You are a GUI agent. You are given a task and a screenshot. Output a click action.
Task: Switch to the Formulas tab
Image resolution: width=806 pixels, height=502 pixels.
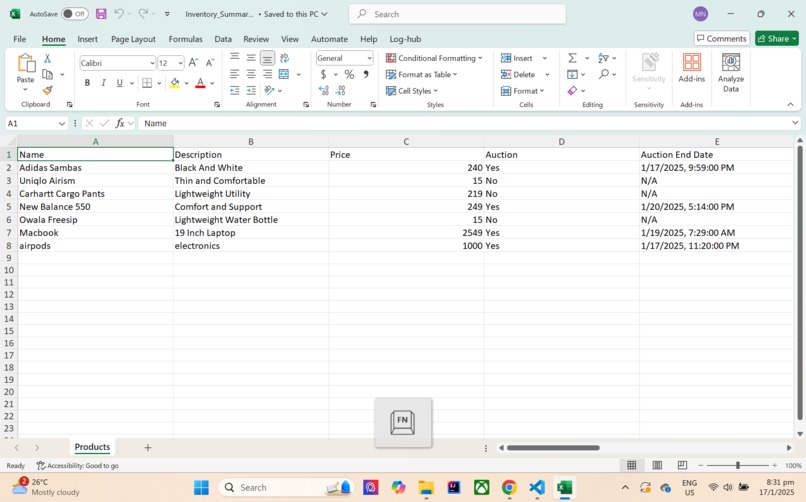tap(186, 39)
